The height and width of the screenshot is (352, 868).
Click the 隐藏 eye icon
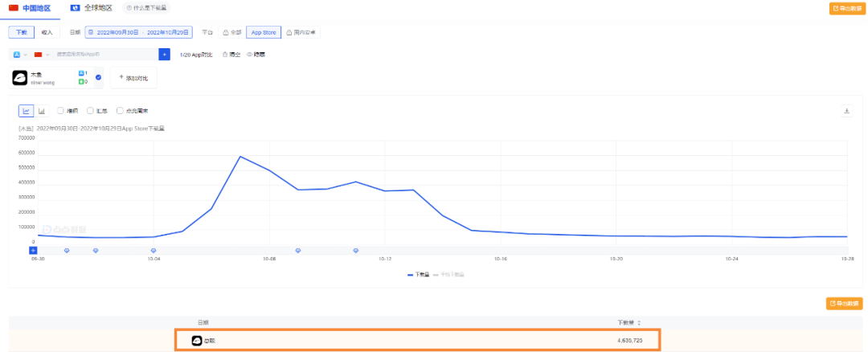[249, 55]
